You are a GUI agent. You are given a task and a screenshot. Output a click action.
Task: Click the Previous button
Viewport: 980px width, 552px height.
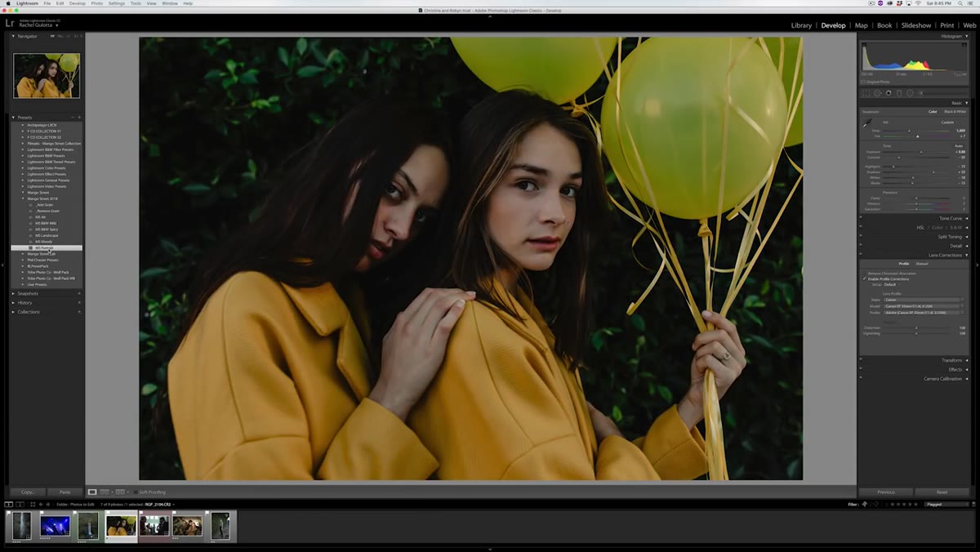(x=886, y=492)
